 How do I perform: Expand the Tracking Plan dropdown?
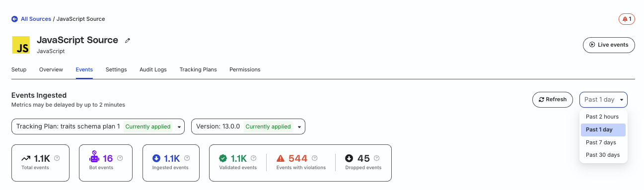click(98, 127)
